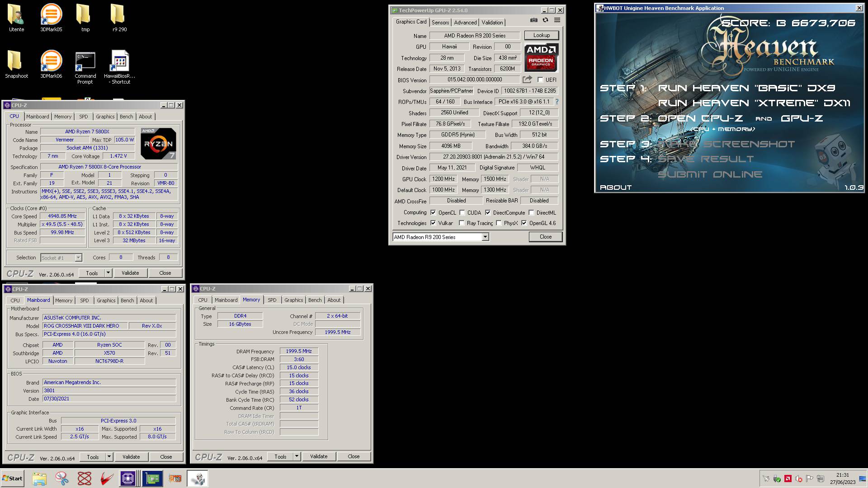This screenshot has width=868, height=488.
Task: Click RUN HEAVEN "BASIC" DX9
Action: point(746,88)
